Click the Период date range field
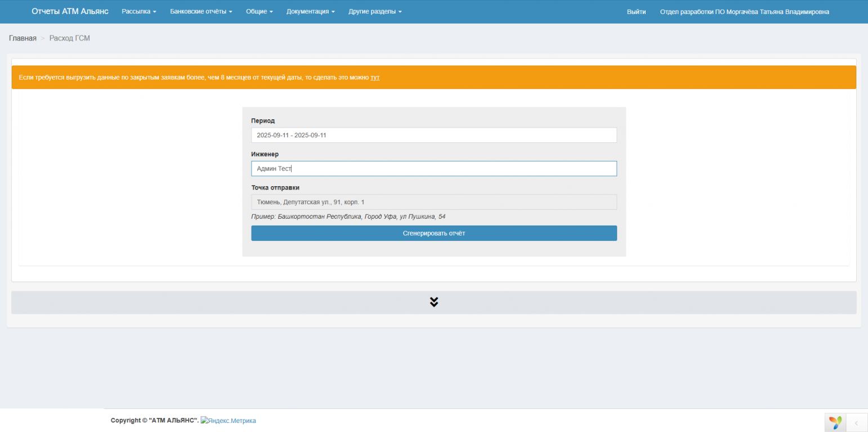This screenshot has height=432, width=868. pyautogui.click(x=433, y=135)
